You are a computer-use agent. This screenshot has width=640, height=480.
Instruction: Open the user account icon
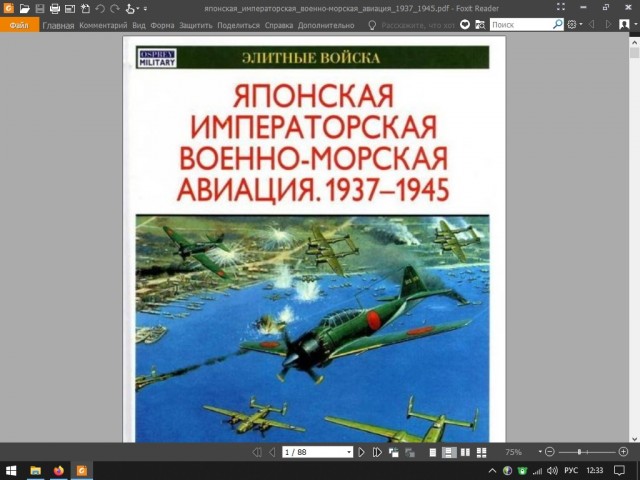[624, 25]
